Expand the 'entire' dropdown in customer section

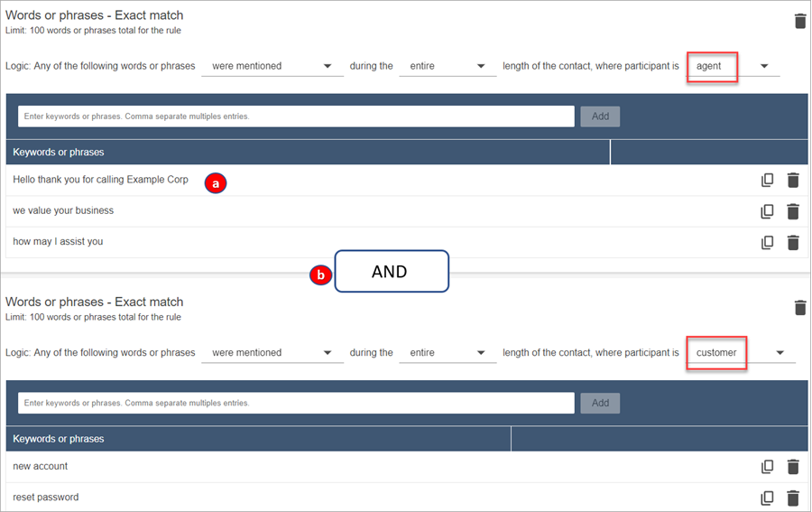[x=447, y=353]
